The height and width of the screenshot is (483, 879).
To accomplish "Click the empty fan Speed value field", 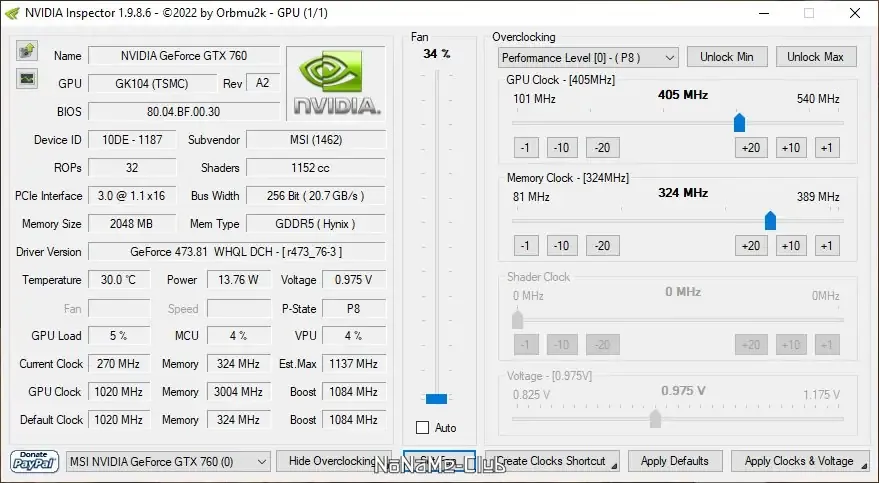I will click(x=239, y=309).
